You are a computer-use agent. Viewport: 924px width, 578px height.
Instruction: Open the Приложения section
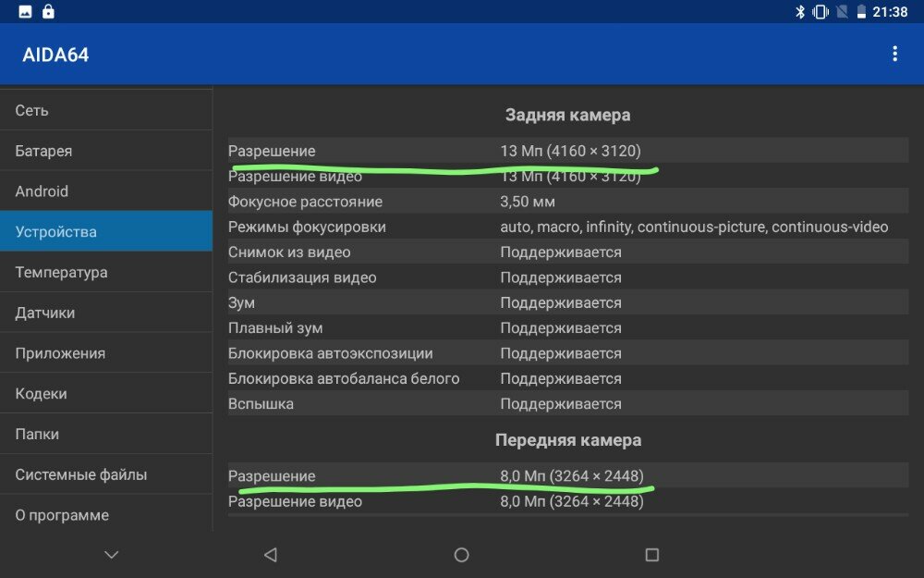coord(106,352)
